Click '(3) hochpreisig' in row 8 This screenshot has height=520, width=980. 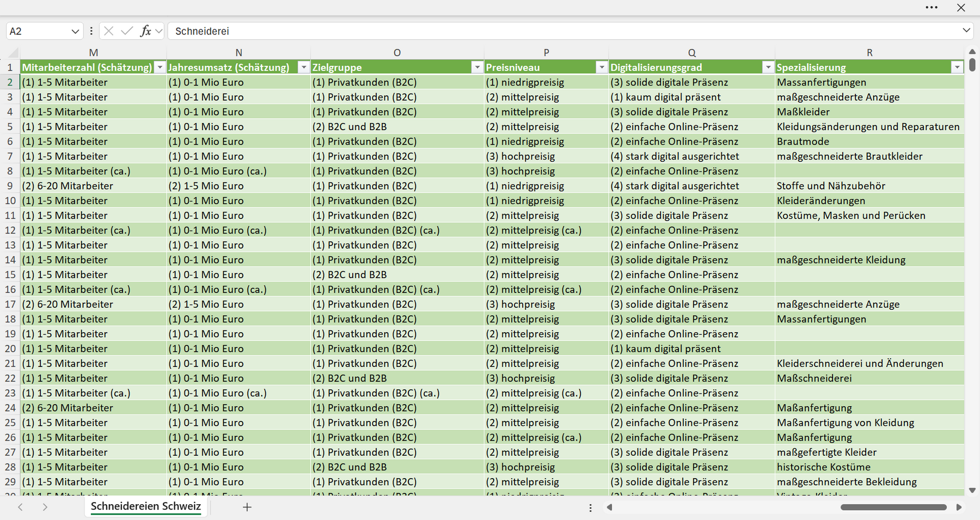click(x=546, y=171)
